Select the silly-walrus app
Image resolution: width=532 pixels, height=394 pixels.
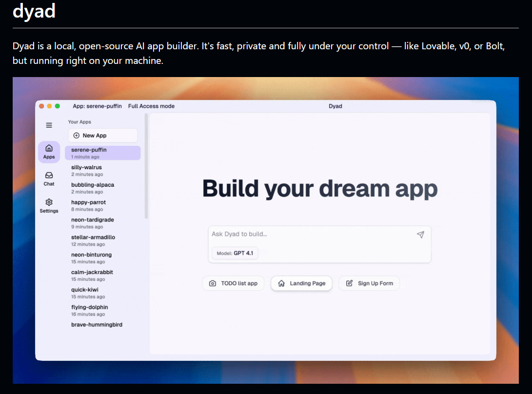pos(102,171)
